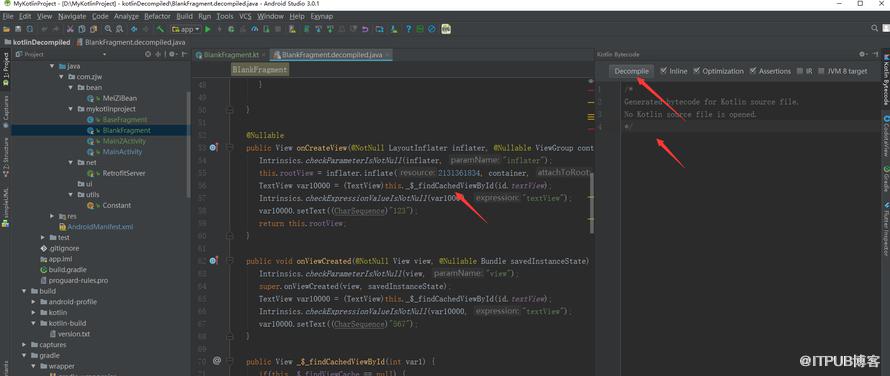Expand the test folder node
Screen dimensions: 890x376
[x=43, y=237]
